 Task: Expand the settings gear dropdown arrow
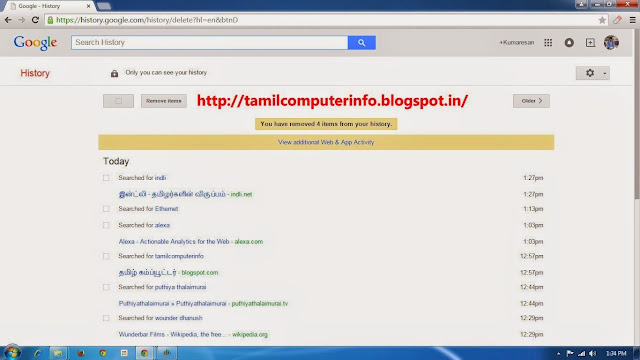point(604,73)
